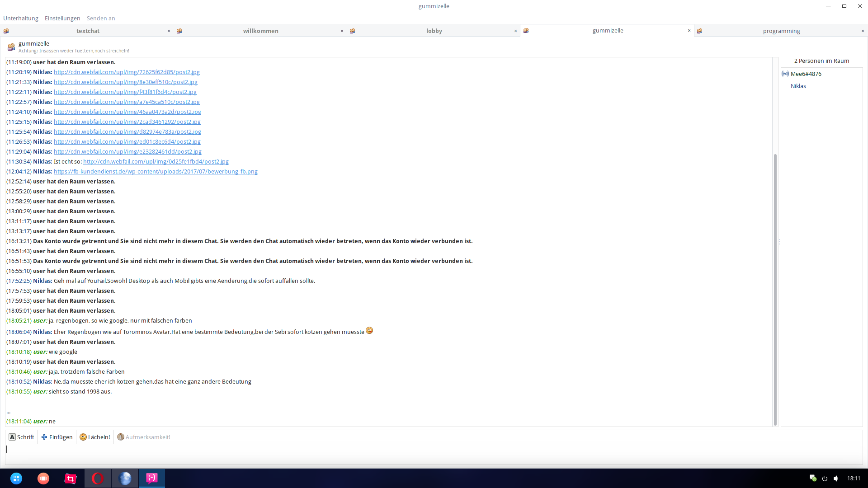Screen dimensions: 868x488
Task: Open the launcher menu in taskbar
Action: pos(16,478)
